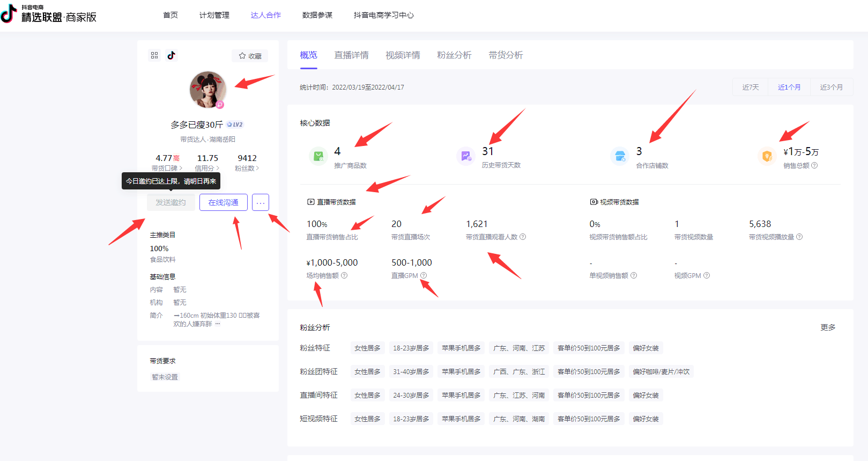This screenshot has height=461, width=868.
Task: Show help for 单视频销售额
Action: pos(634,275)
